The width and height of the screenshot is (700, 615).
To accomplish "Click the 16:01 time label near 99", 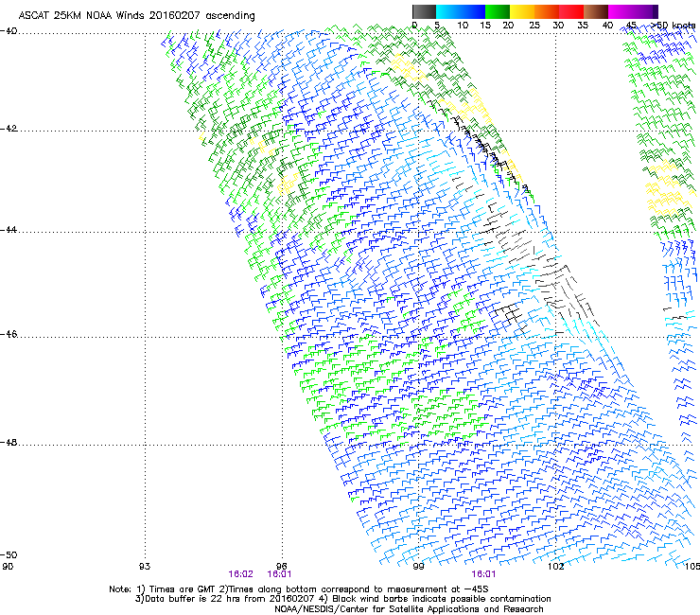I will [483, 574].
